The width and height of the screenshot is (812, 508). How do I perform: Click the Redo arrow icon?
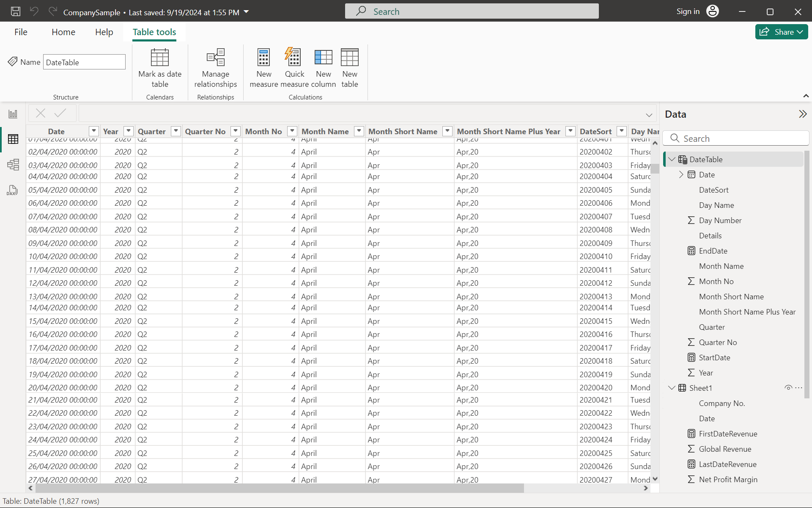click(53, 11)
